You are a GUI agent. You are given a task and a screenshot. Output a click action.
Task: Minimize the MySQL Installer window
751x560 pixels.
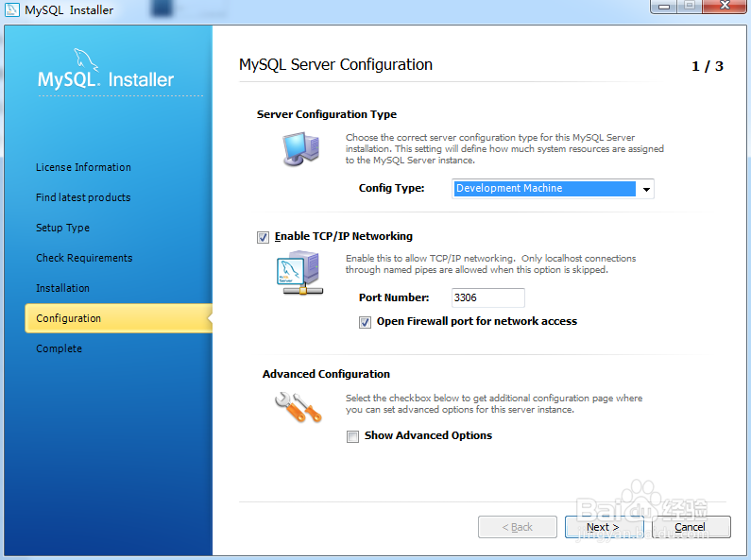[664, 6]
